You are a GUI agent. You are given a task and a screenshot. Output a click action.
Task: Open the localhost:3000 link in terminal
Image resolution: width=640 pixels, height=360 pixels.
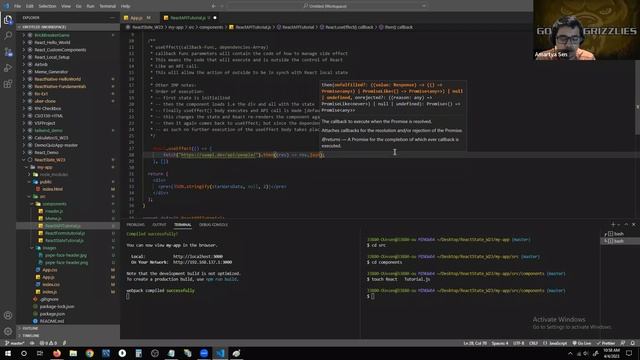click(198, 257)
